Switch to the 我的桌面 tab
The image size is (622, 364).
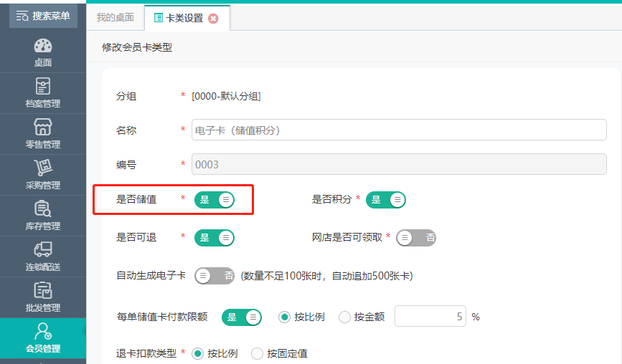pos(115,18)
